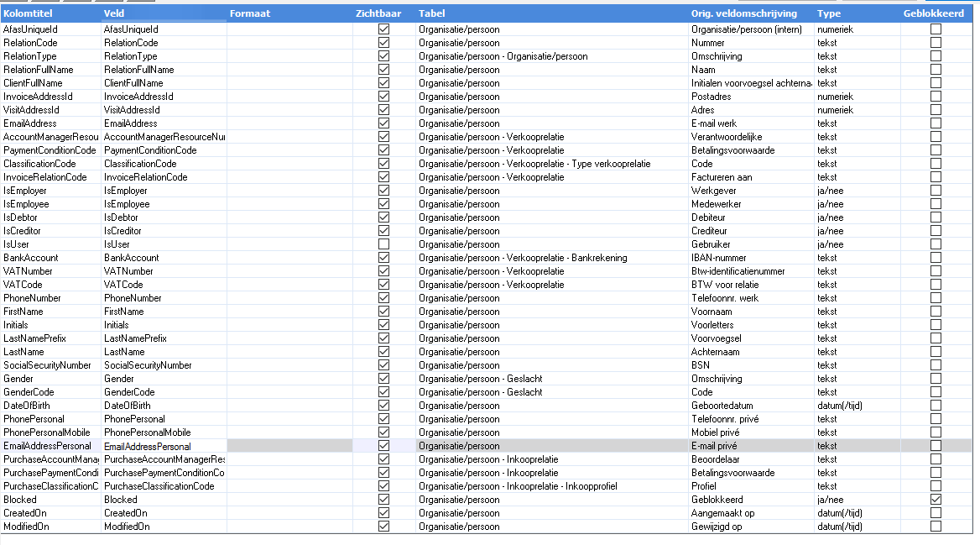Viewport: 980px width, 545px height.
Task: Check Geblokkeerd for IsDebtor row
Action: tap(936, 217)
